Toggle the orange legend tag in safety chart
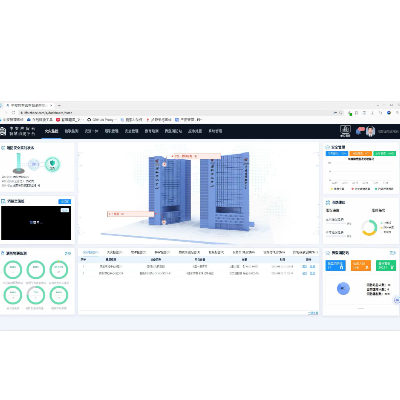 [361, 153]
